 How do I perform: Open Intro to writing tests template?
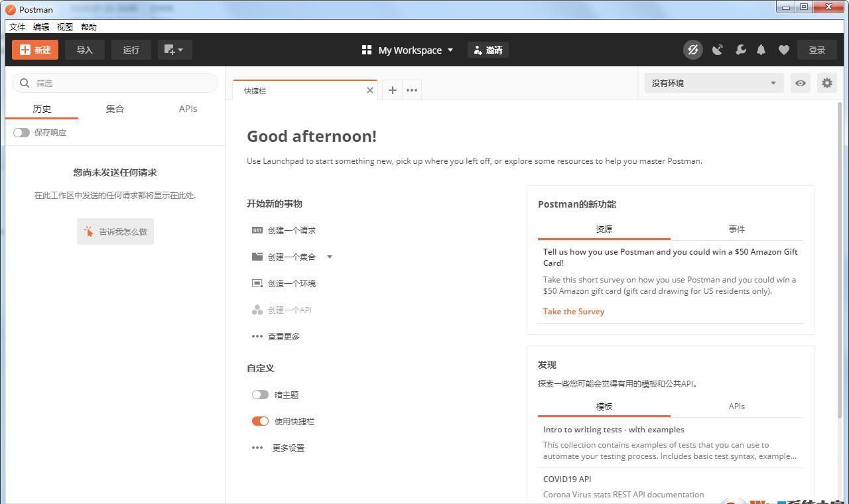[x=614, y=429]
